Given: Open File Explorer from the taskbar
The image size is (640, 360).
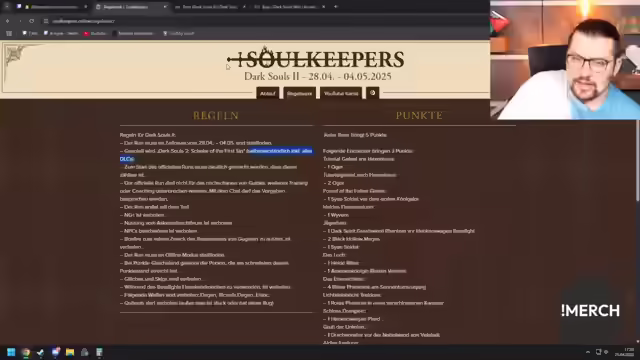Looking at the screenshot, I should click(70, 352).
